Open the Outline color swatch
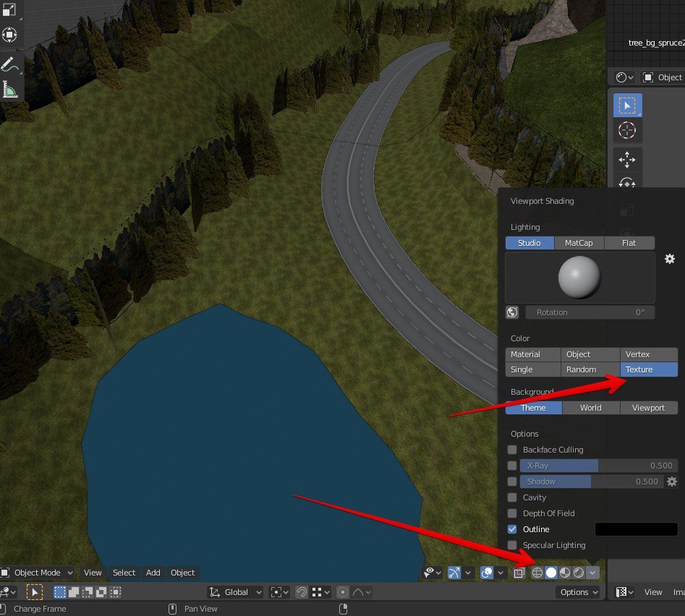This screenshot has width=685, height=616. point(636,529)
